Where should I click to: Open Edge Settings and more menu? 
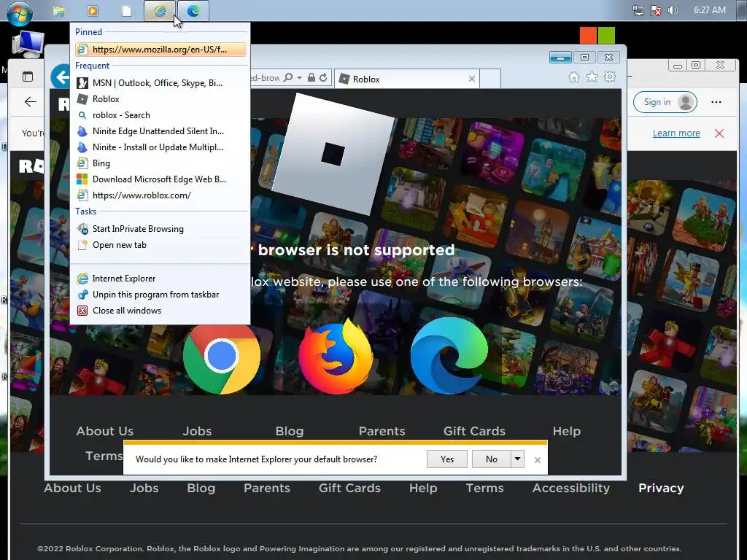point(716,102)
